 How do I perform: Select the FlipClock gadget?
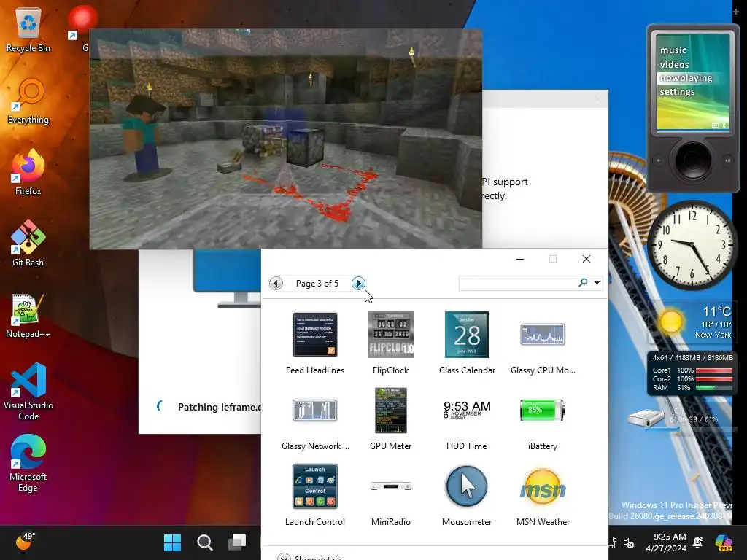point(391,335)
